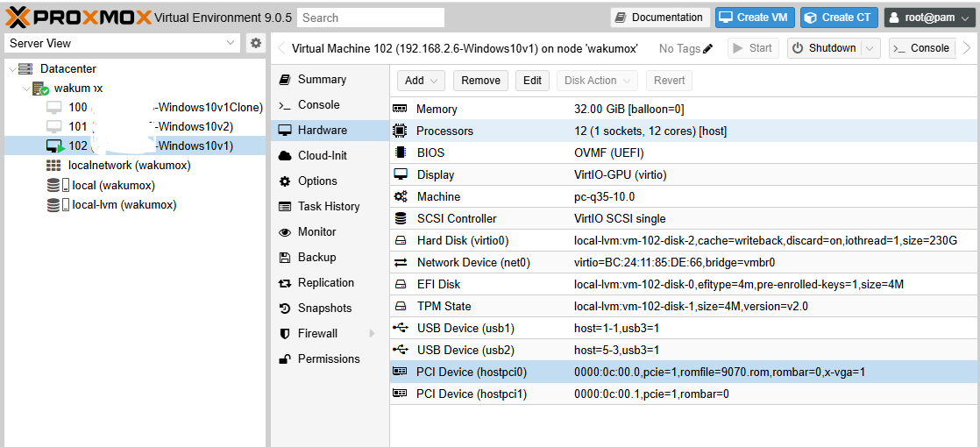The width and height of the screenshot is (980, 447).
Task: Click the USB Device (usb1) icon
Action: click(x=400, y=328)
